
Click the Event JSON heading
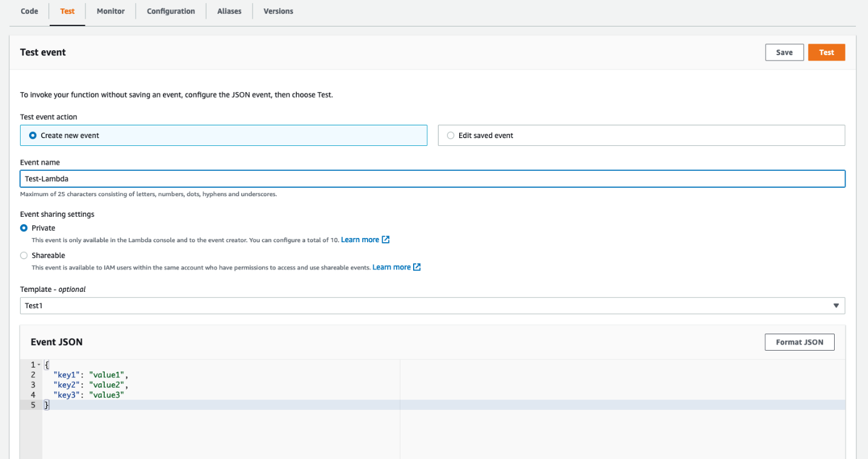pos(57,342)
